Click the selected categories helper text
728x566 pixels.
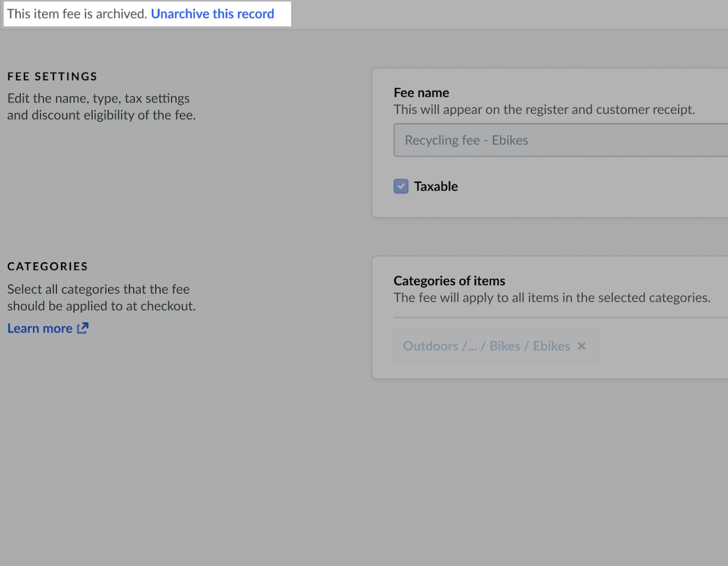click(x=552, y=298)
